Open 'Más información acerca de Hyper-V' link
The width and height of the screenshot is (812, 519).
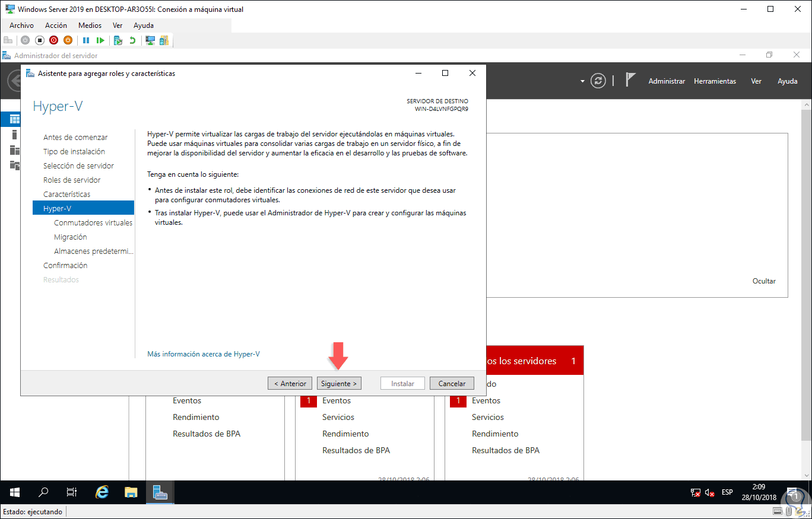click(204, 354)
